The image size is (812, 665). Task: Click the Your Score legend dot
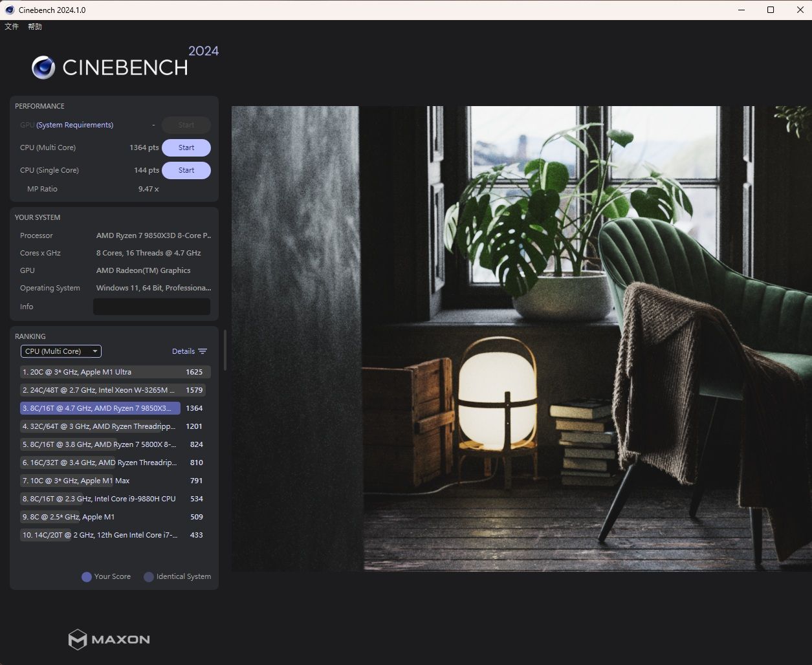click(86, 577)
